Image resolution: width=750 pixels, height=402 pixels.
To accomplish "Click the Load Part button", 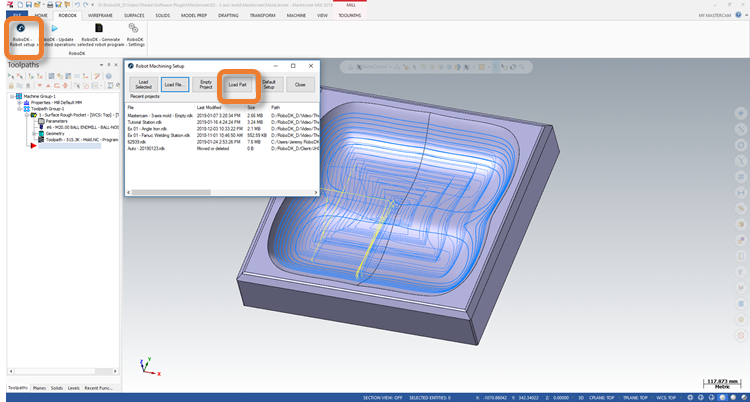I will (x=238, y=85).
